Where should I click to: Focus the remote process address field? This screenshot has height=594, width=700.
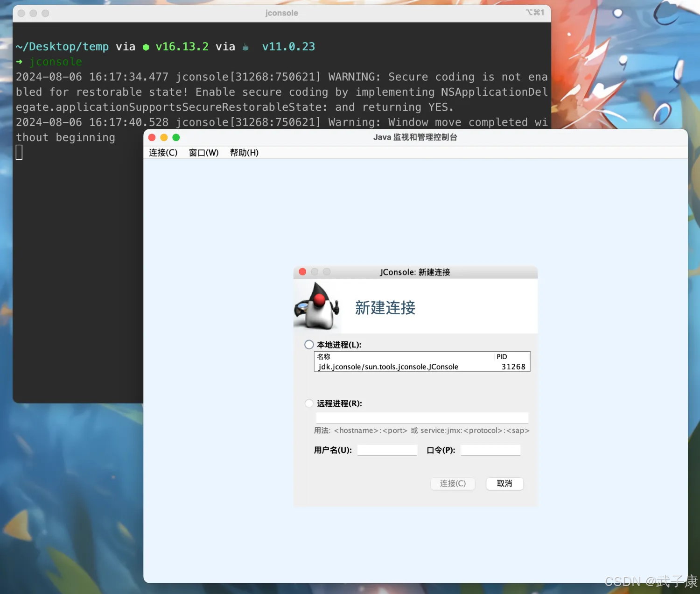[x=422, y=417]
